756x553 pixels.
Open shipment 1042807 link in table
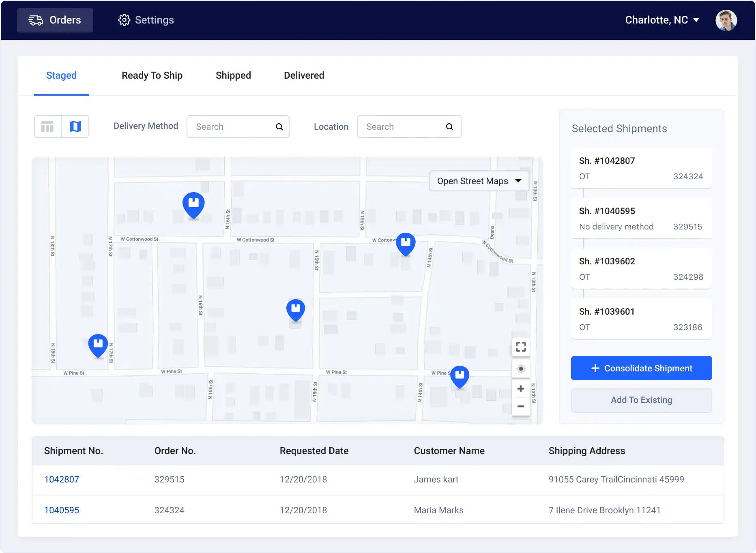62,480
